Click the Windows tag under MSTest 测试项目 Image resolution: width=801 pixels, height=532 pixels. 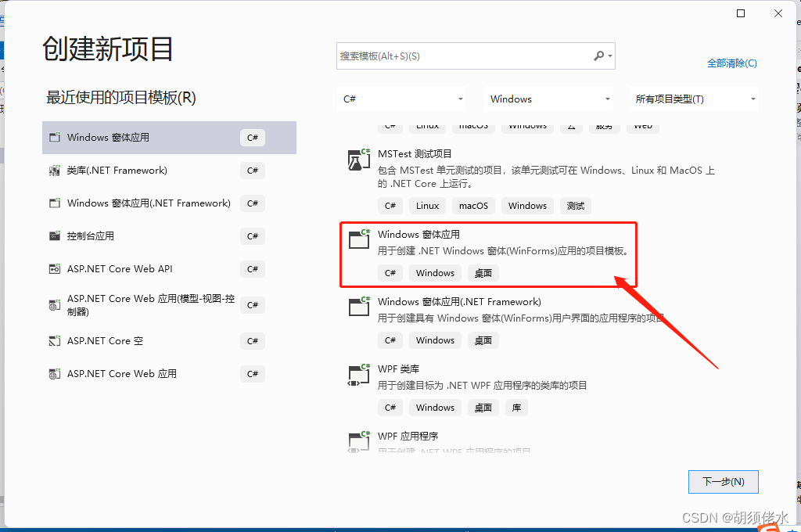[x=527, y=206]
